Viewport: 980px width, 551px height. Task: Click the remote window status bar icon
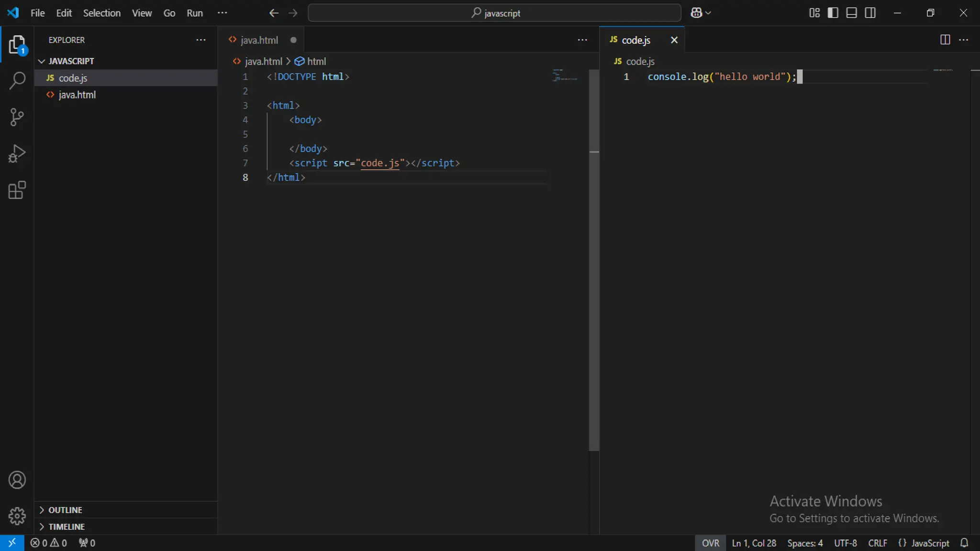coord(12,543)
